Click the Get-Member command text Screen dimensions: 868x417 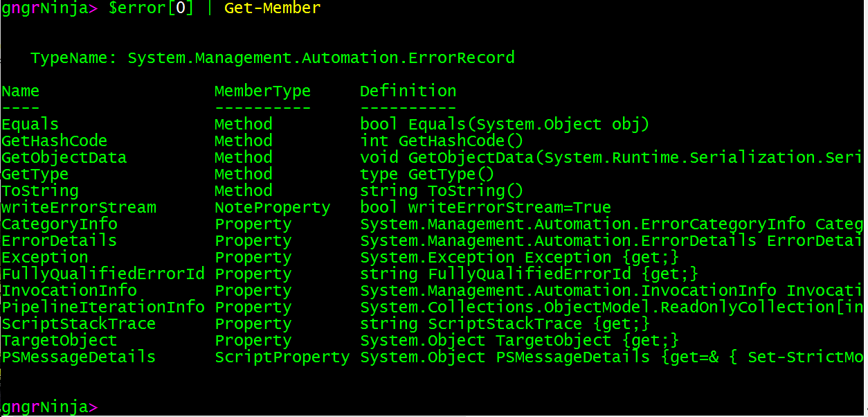tap(272, 8)
